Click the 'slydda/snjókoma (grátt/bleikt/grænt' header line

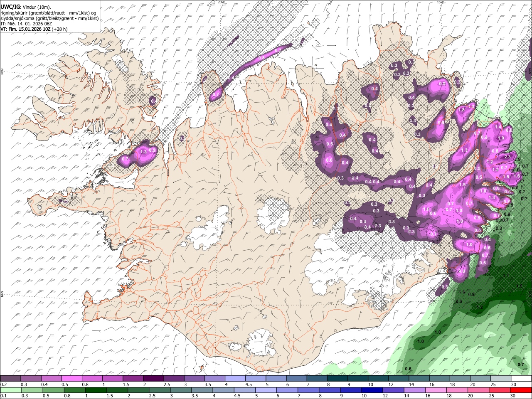pos(49,18)
